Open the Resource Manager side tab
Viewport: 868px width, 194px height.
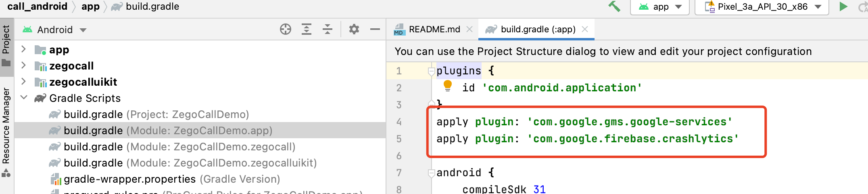pyautogui.click(x=6, y=132)
